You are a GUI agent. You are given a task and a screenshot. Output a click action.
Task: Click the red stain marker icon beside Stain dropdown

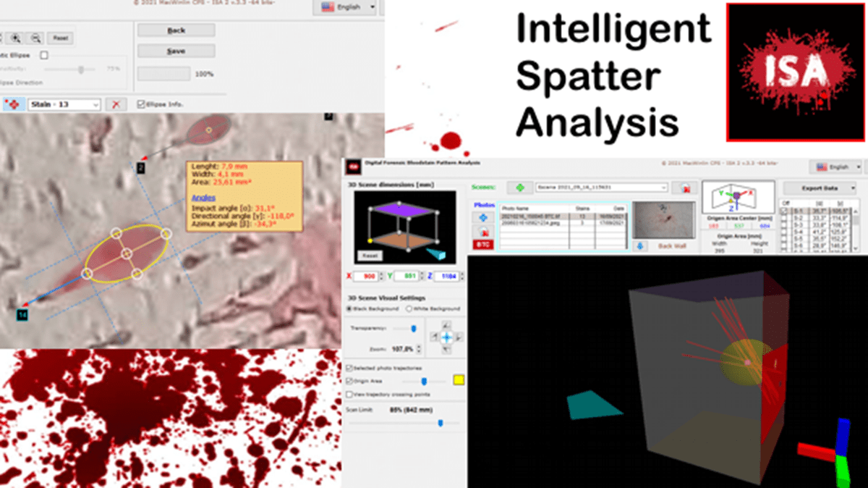12,104
